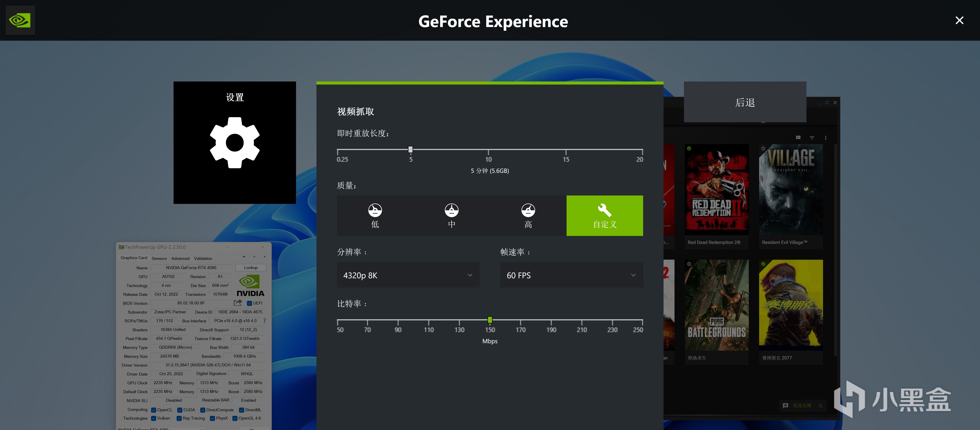Screen dimensions: 980x430
Task: Click the BIOS share export icon in GPU-Z
Action: click(x=238, y=303)
